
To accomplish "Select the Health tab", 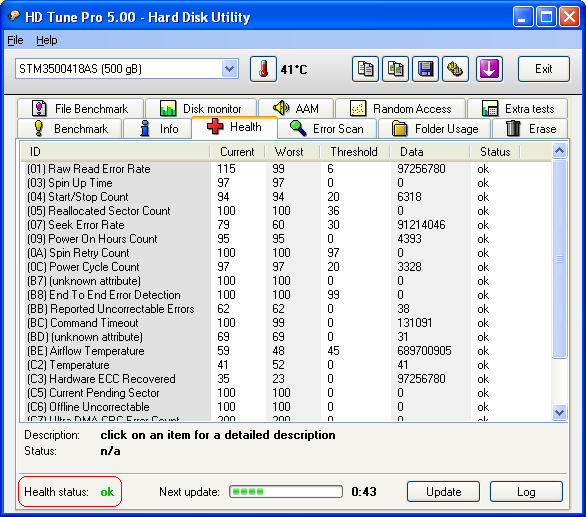I will pyautogui.click(x=234, y=127).
